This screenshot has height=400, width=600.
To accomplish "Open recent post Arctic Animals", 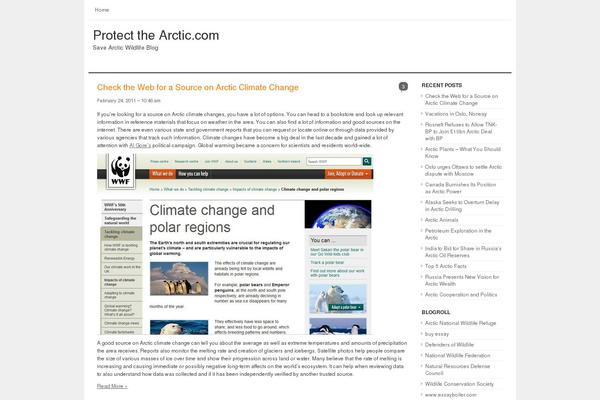I will pyautogui.click(x=441, y=220).
